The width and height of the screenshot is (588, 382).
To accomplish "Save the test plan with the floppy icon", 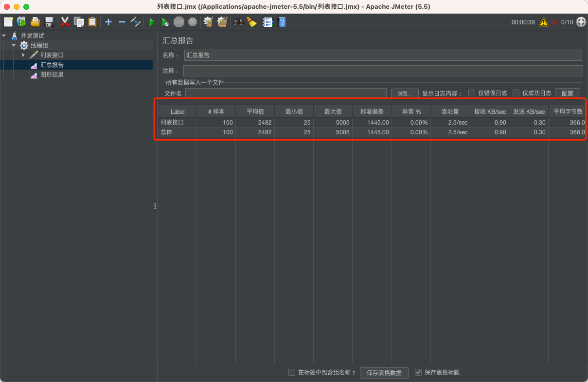I will 49,22.
